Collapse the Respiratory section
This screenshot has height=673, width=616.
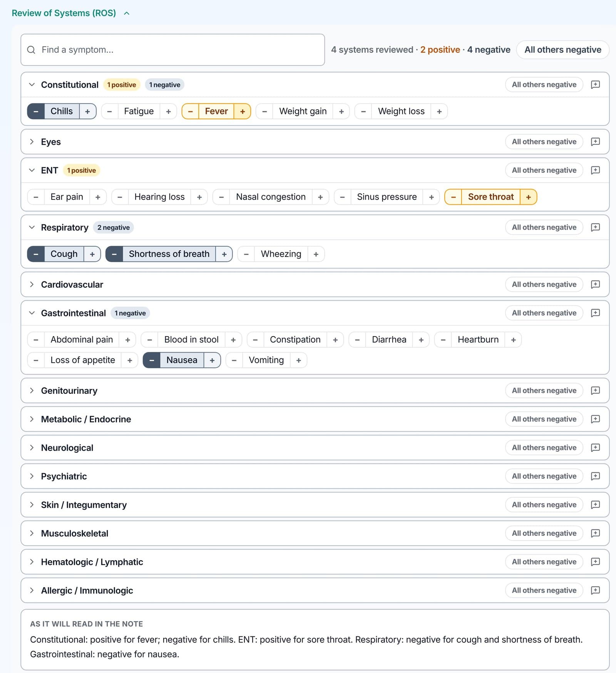click(32, 227)
